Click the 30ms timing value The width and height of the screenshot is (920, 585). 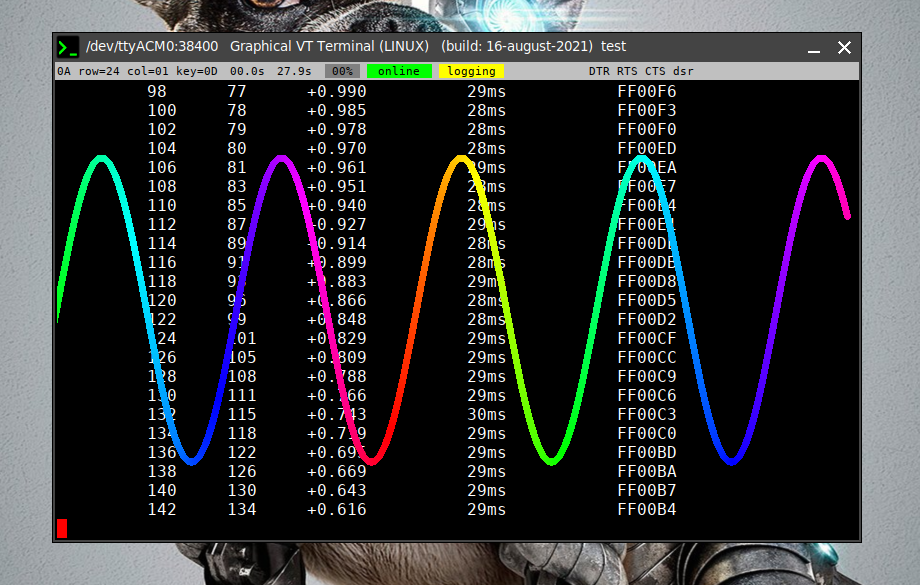[x=486, y=414]
